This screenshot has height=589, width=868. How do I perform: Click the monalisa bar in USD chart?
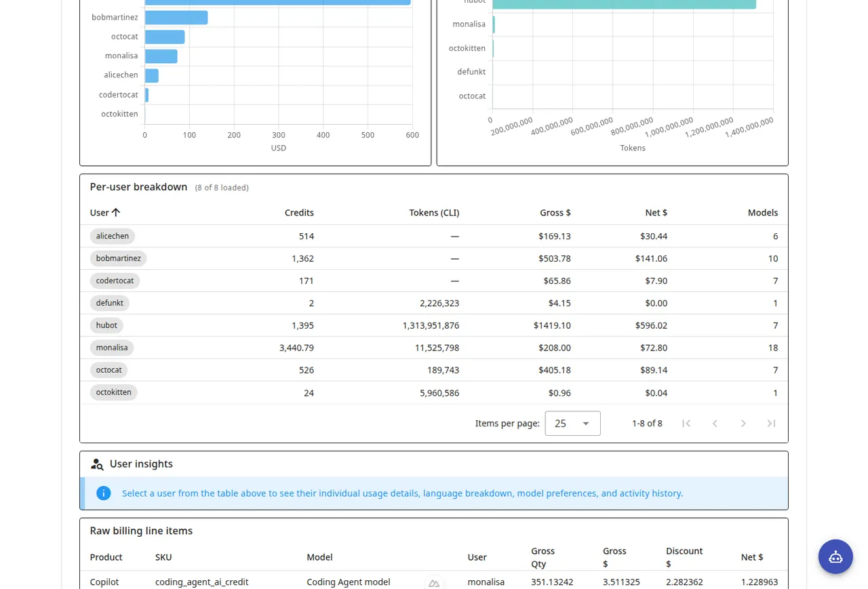click(161, 56)
